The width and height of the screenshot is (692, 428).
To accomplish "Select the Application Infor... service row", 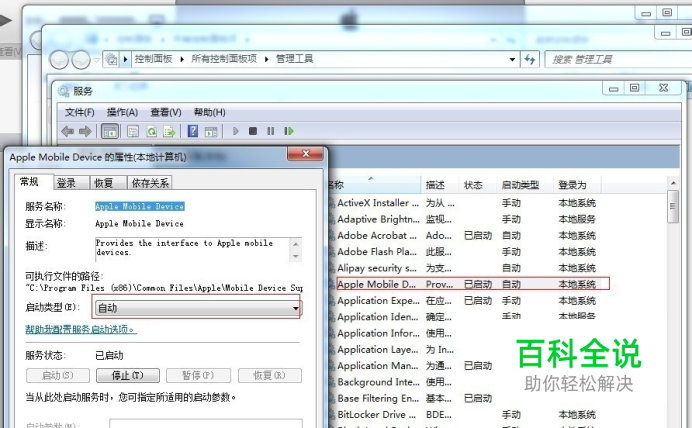I will tap(392, 334).
